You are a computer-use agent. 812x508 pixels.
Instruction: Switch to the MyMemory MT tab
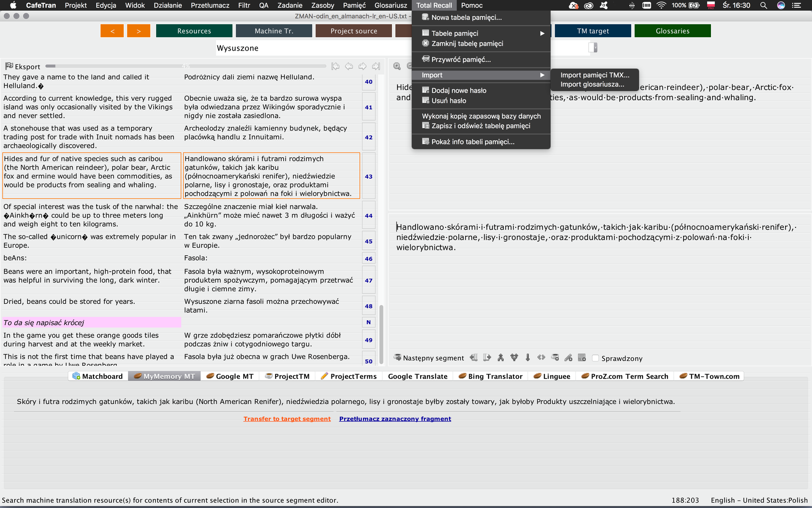coord(164,376)
